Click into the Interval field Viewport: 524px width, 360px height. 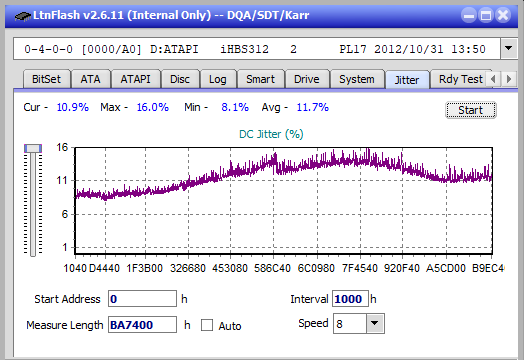pos(350,298)
